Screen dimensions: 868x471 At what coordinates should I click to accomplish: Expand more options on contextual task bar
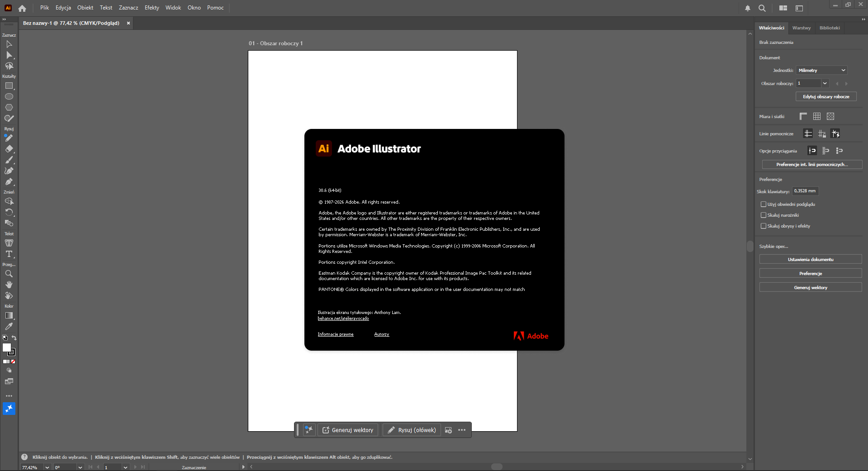(x=462, y=430)
